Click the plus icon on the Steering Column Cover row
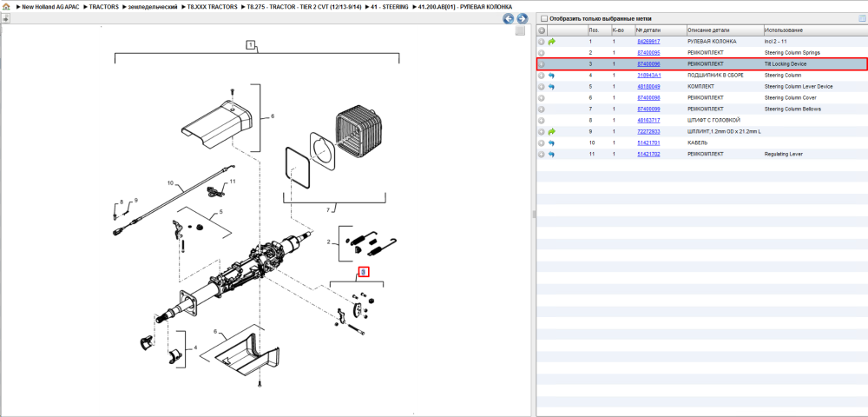This screenshot has height=417, width=868. pos(542,98)
